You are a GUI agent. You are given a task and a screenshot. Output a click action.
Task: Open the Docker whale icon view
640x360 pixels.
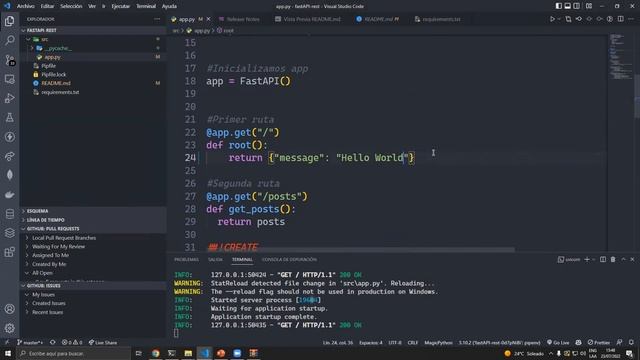9,195
